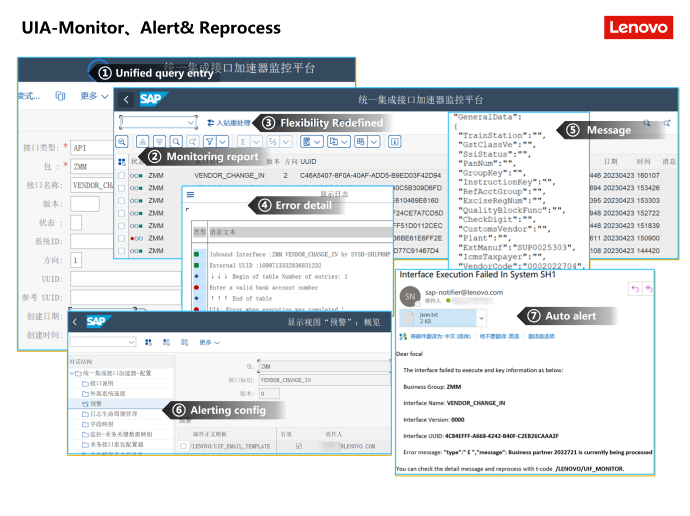Click the SAP logo in monitoring window
The width and height of the screenshot is (690, 516).
(153, 99)
